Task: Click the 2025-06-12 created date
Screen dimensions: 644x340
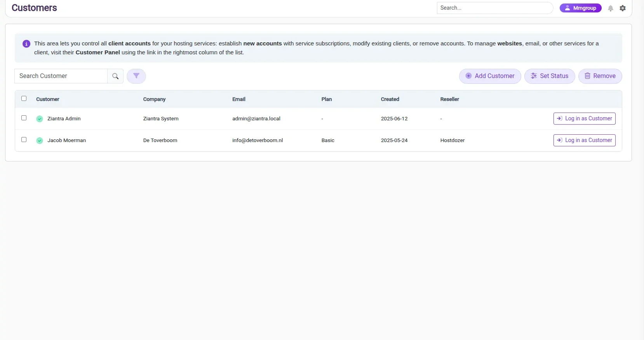Action: click(394, 119)
